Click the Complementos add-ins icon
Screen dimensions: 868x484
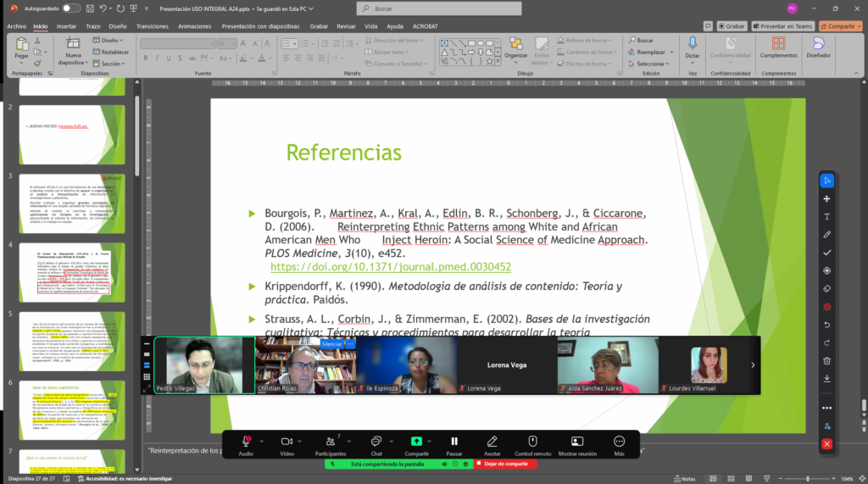coord(778,44)
